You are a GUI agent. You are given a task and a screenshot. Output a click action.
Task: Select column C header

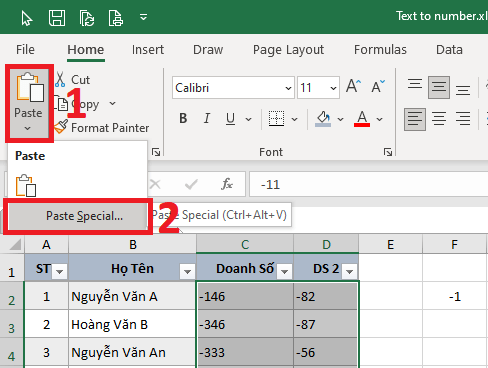(245, 244)
